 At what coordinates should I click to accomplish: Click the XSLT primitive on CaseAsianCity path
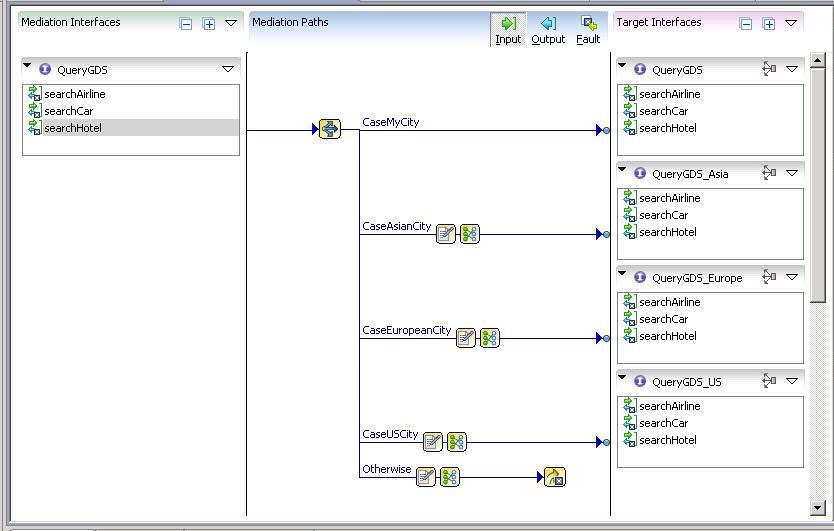pos(446,234)
